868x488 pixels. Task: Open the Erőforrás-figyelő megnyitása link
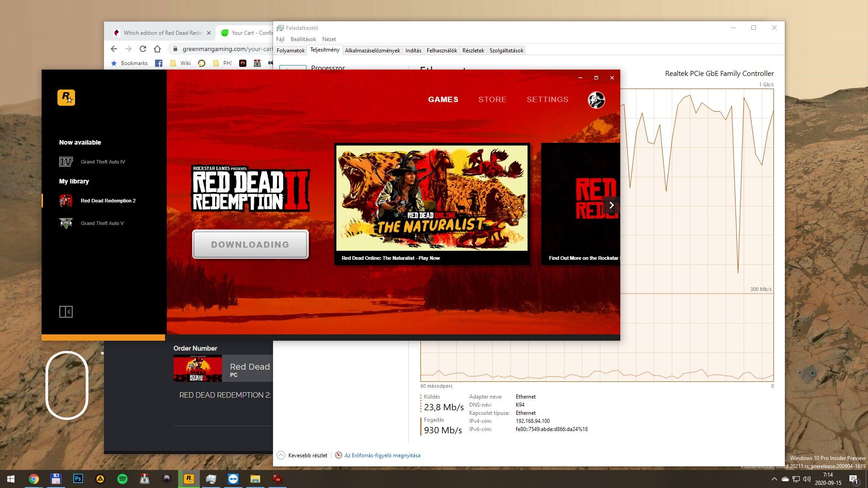382,455
